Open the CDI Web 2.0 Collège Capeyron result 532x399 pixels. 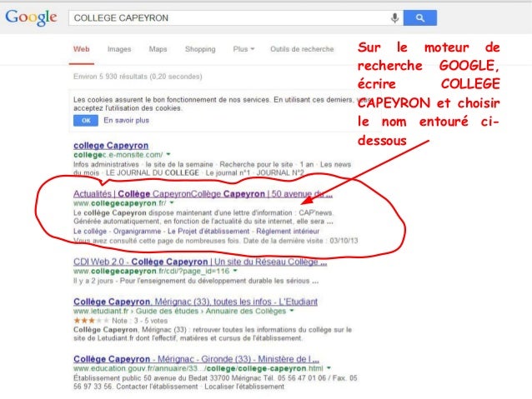point(200,262)
